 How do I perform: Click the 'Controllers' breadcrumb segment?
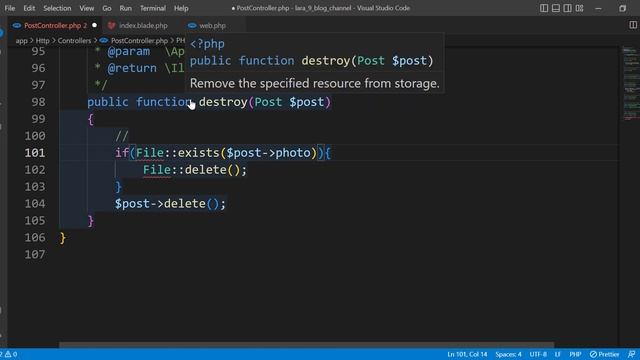tap(74, 40)
